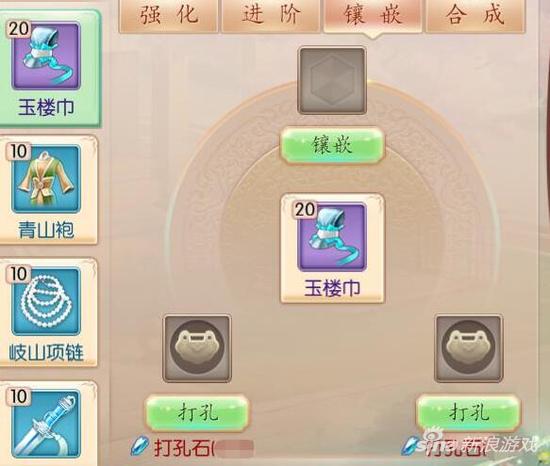The height and width of the screenshot is (466, 550).
Task: Open the 镶嵌 tab
Action: [x=373, y=15]
